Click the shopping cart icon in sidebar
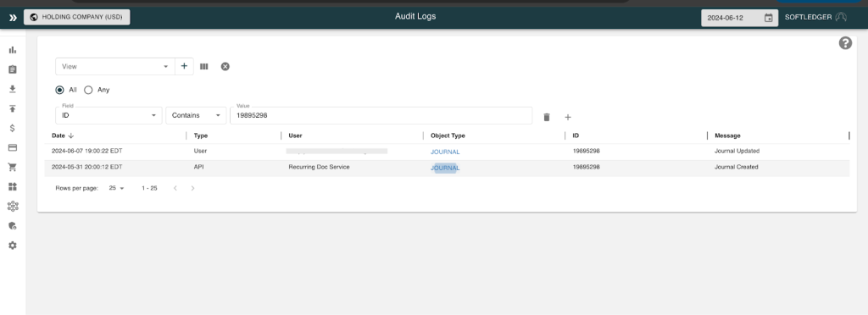This screenshot has width=868, height=315. point(13,167)
